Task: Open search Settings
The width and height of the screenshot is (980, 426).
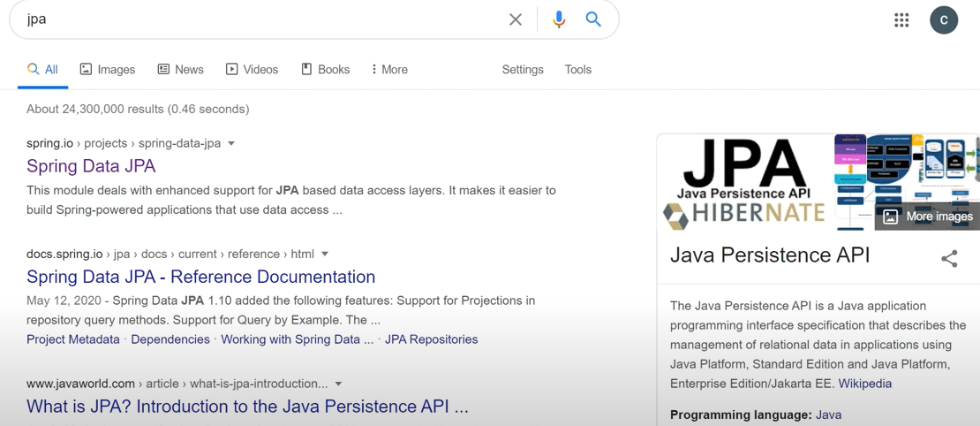Action: (523, 70)
